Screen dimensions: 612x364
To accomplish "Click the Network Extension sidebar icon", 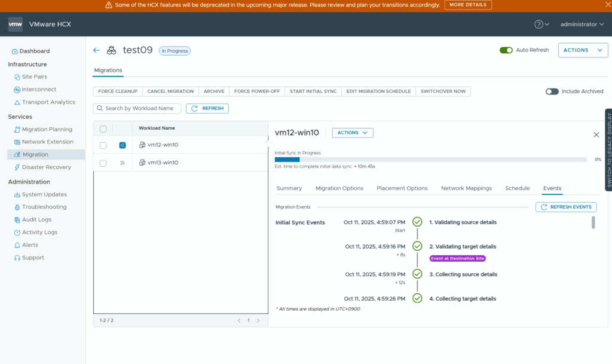I will pos(17,142).
